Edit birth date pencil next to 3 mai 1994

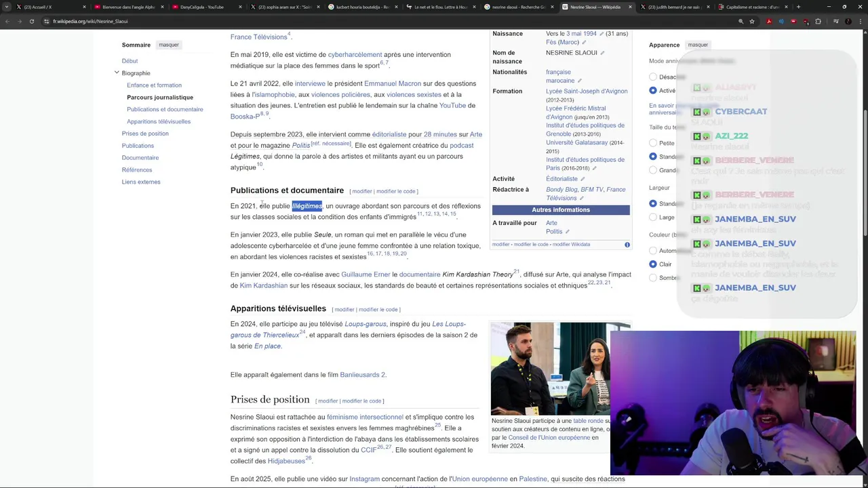[x=601, y=34]
